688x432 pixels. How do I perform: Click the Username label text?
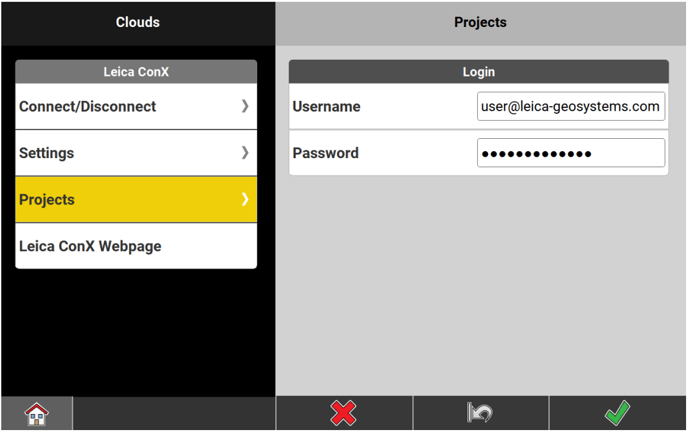[326, 107]
